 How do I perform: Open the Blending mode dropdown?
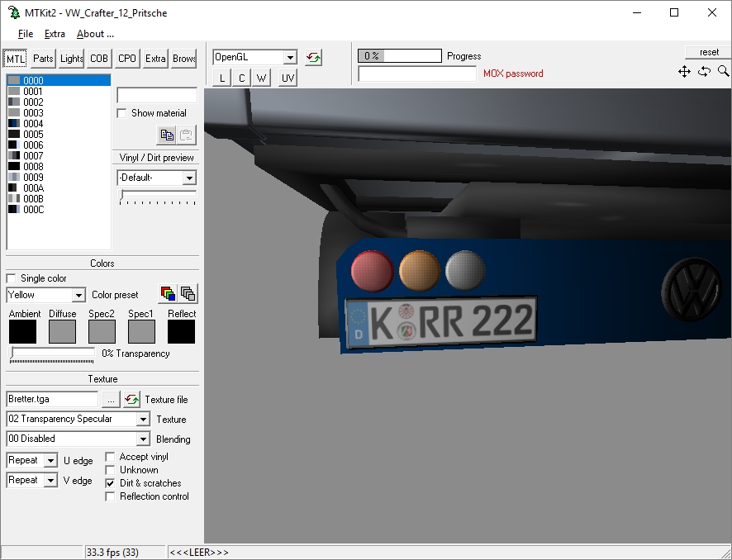tap(143, 439)
